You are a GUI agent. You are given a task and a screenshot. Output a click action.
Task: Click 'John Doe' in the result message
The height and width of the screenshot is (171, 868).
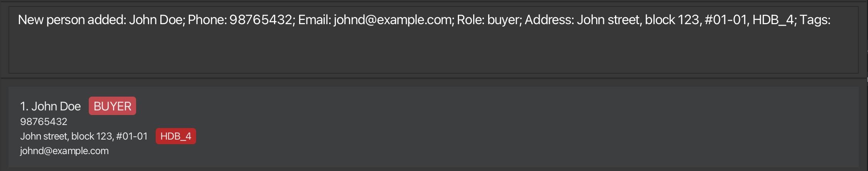(156, 20)
